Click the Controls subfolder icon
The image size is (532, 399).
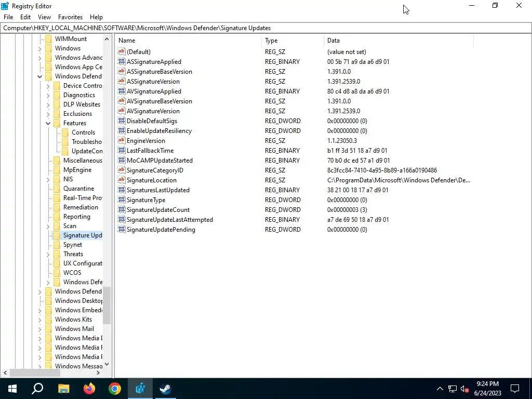tap(65, 132)
